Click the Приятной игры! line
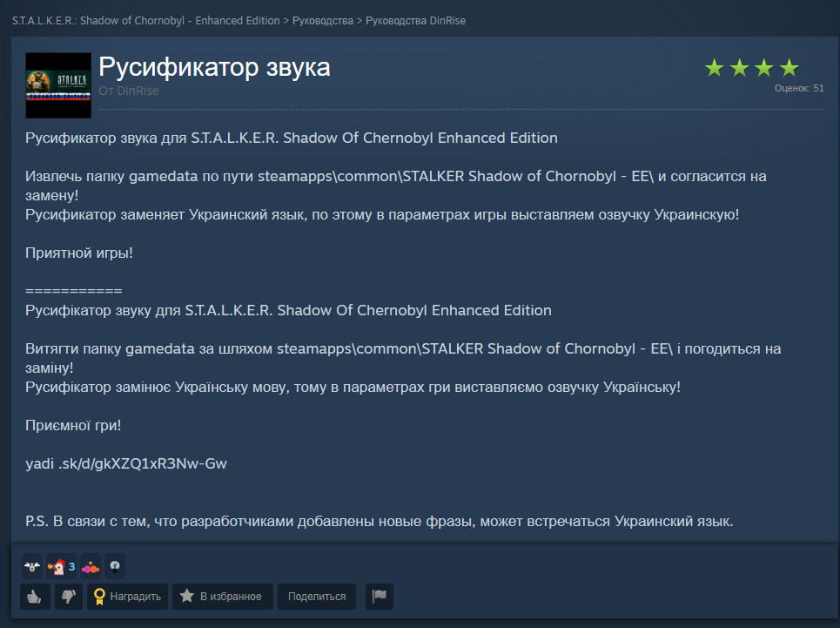 point(78,253)
